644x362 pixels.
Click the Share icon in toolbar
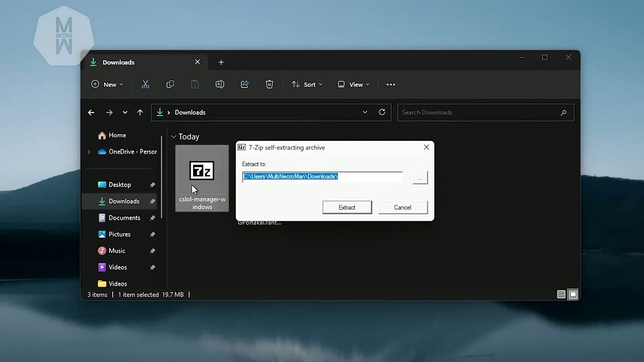tap(245, 84)
